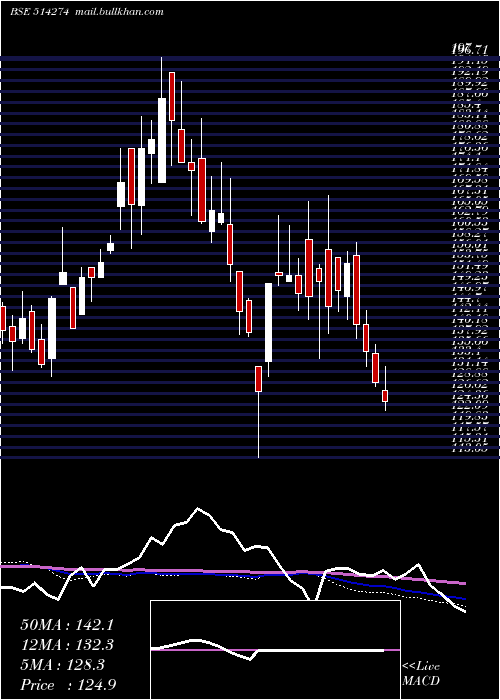Click the red candle body at the chart's highest peak
The width and height of the screenshot is (500, 700).
pyautogui.click(x=172, y=96)
